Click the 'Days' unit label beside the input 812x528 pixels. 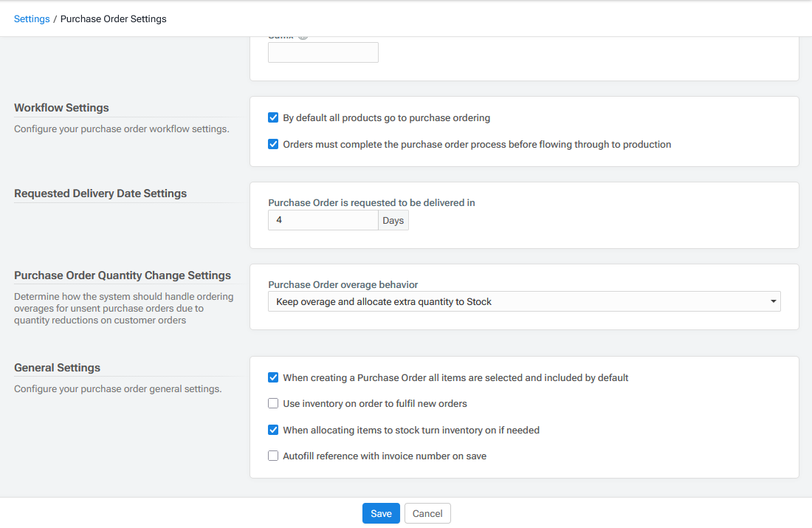click(393, 219)
